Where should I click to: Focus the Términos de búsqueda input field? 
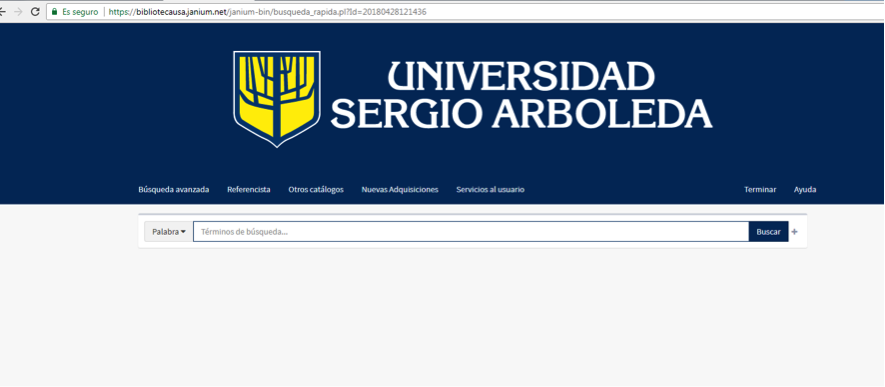(x=471, y=231)
